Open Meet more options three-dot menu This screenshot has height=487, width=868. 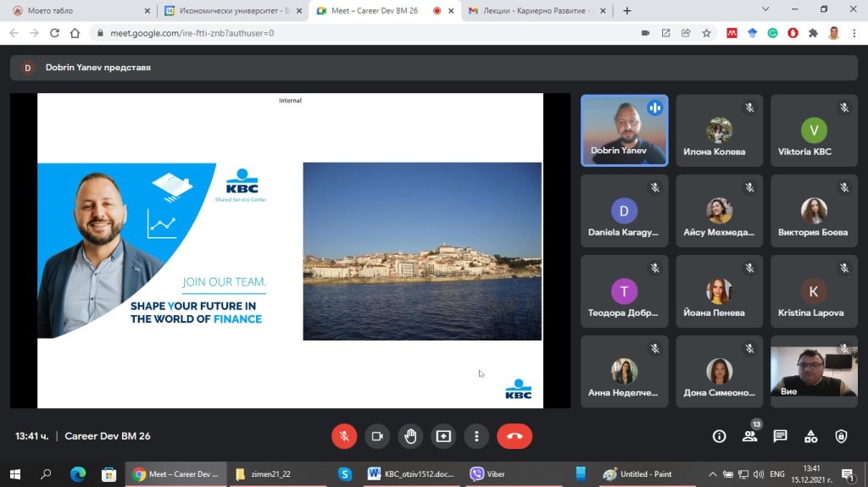[x=476, y=436]
